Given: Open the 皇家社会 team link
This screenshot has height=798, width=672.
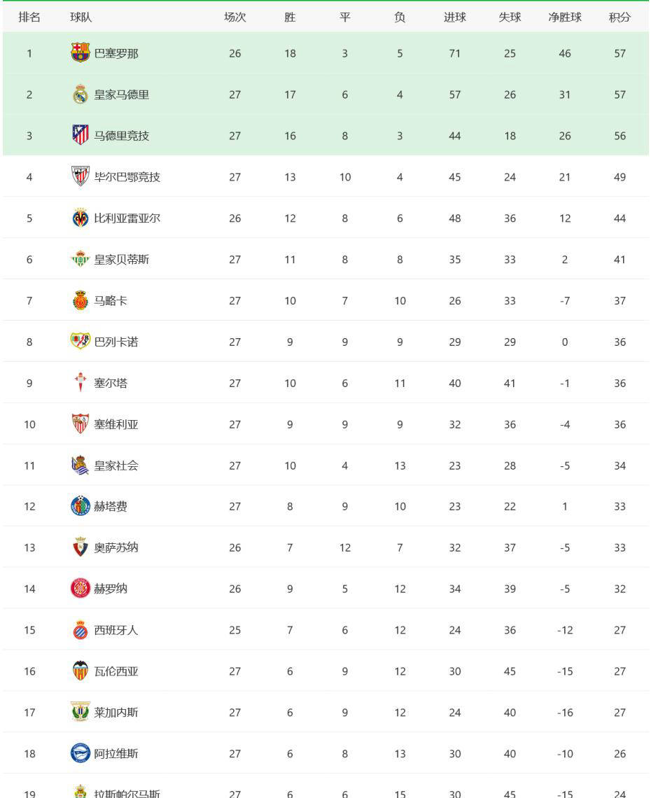Looking at the screenshot, I should (x=116, y=465).
